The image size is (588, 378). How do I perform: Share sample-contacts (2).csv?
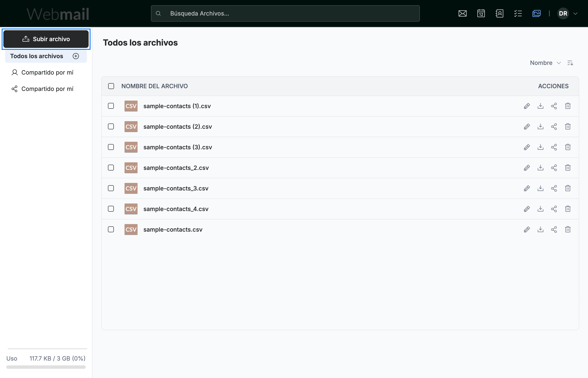[x=554, y=127]
